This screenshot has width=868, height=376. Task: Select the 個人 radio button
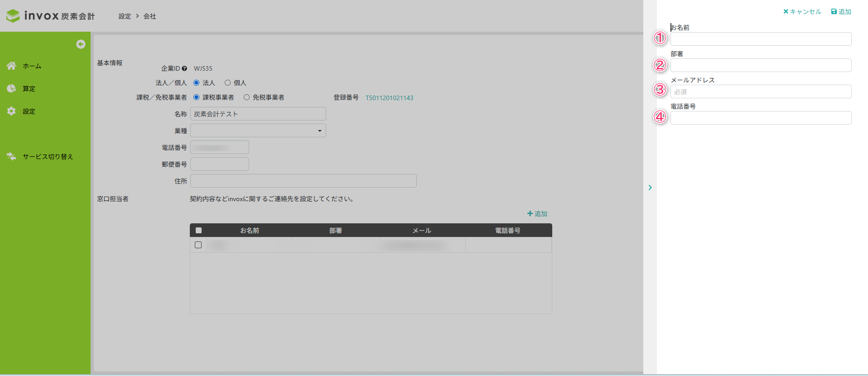coord(227,83)
